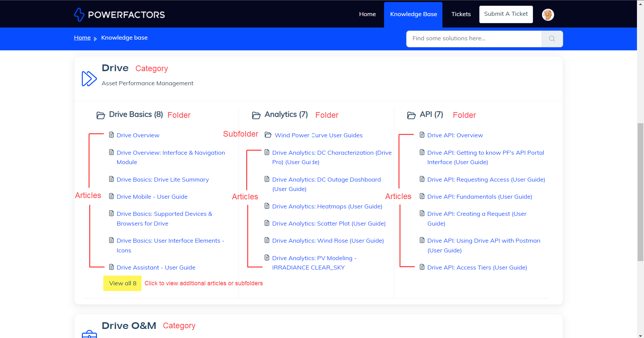Viewport: 644px width, 338px height.
Task: Open Drive Basics: Drive Lite Summary article
Action: coord(163,180)
